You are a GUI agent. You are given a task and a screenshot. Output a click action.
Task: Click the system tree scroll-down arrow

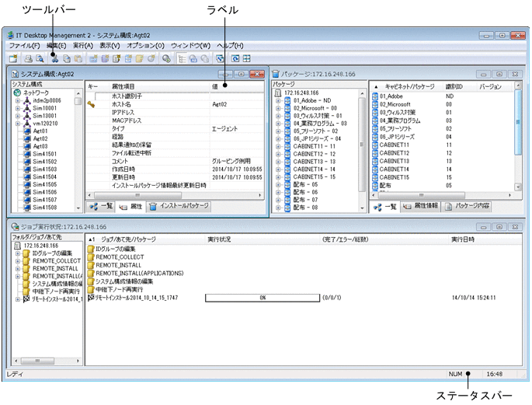78,208
